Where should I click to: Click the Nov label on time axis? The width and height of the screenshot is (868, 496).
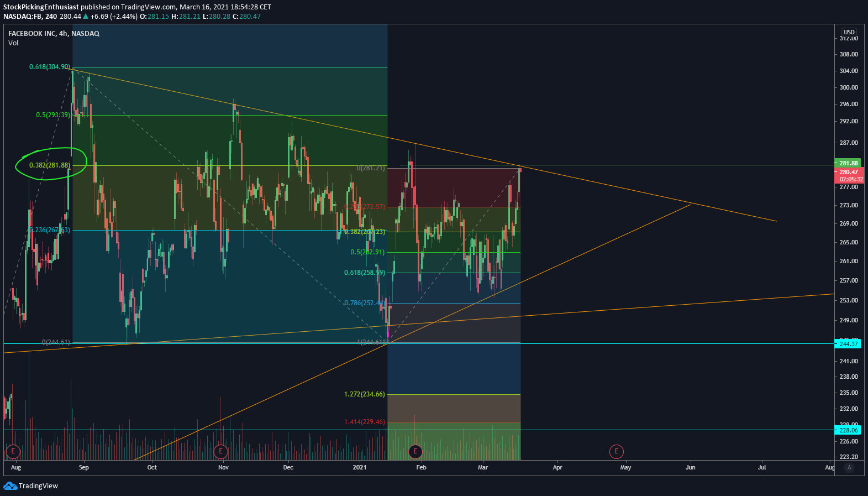tap(223, 467)
